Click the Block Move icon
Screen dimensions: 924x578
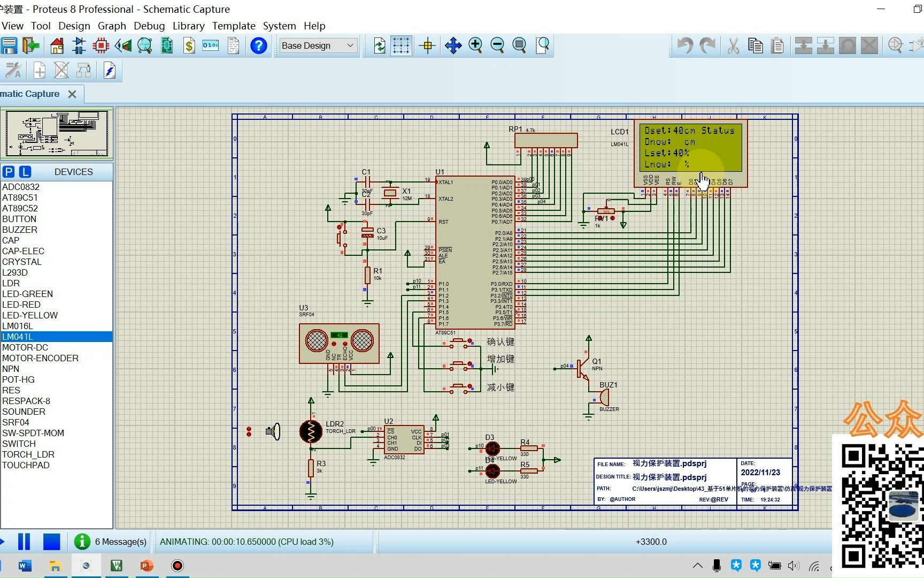(x=825, y=45)
